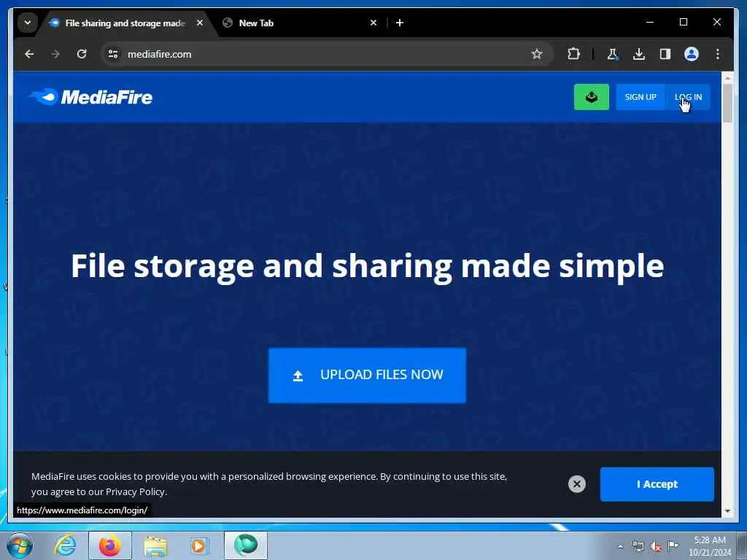Bookmark this page with star icon
This screenshot has width=747, height=560.
tap(537, 54)
